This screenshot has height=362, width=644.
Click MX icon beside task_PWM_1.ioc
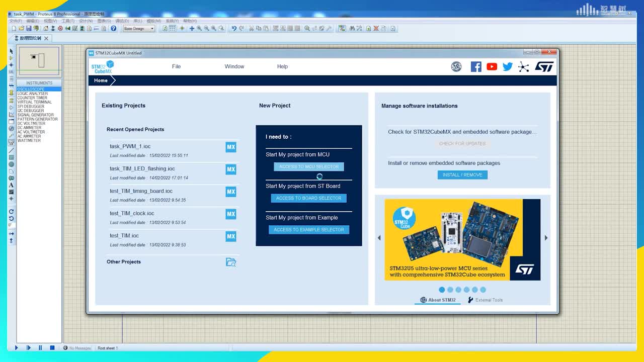(x=231, y=147)
